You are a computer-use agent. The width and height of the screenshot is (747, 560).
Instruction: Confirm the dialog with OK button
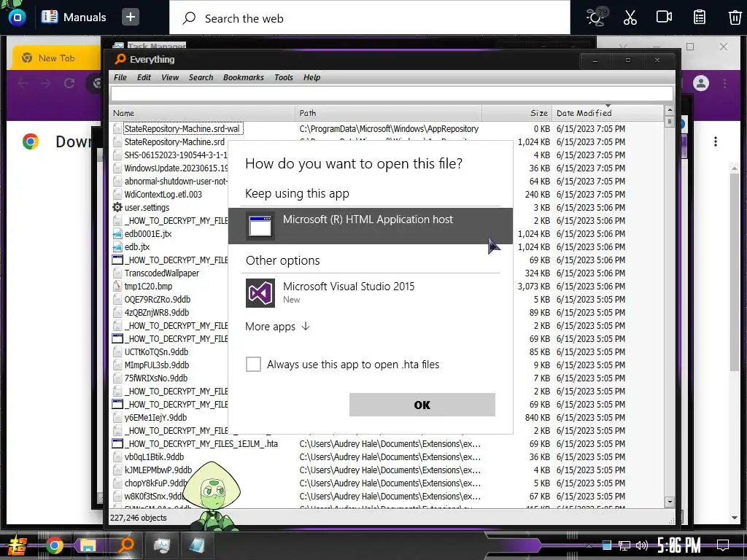[x=422, y=405]
